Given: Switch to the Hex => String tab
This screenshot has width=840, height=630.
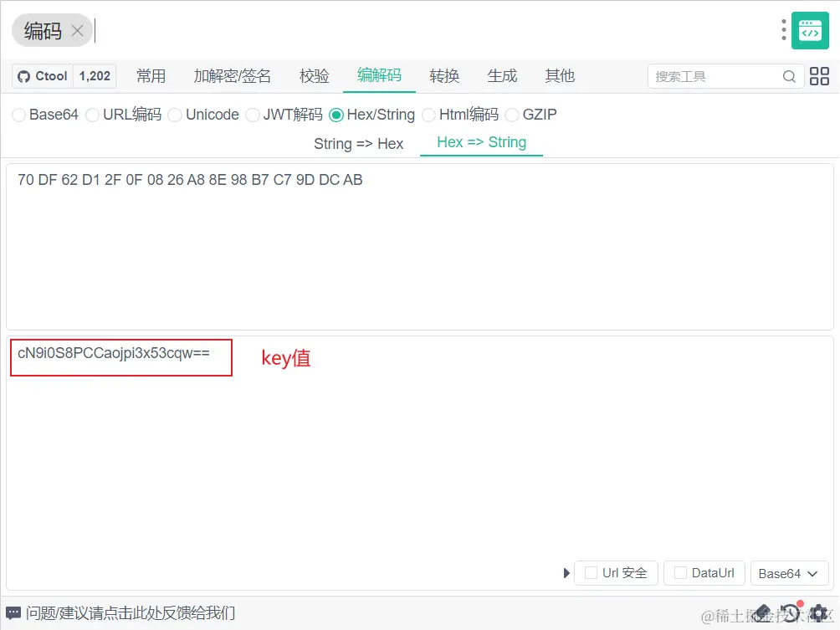Looking at the screenshot, I should 482,142.
